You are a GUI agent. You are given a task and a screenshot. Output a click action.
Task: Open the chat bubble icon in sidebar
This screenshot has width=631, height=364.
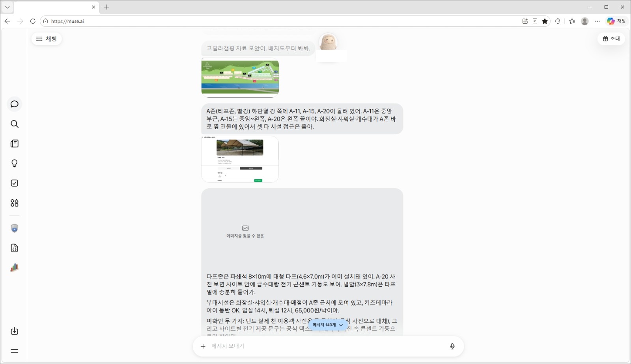tap(15, 104)
